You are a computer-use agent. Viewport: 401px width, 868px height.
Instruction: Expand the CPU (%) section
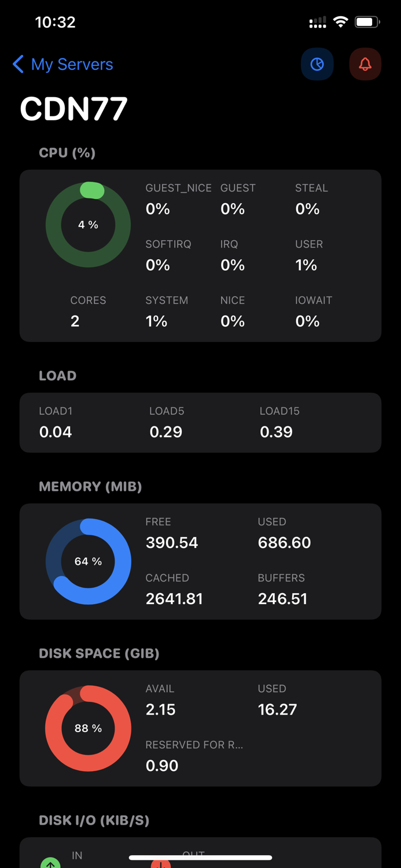[65, 153]
